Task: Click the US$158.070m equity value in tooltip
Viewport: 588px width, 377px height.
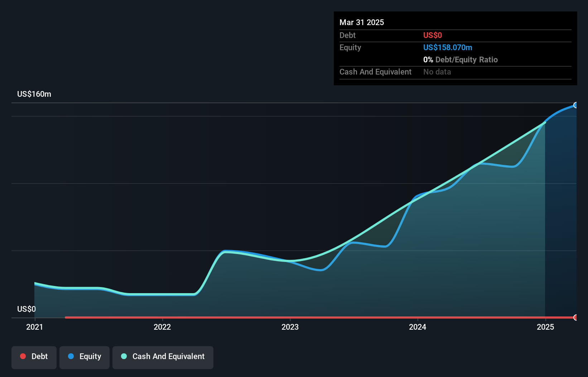Action: 448,47
